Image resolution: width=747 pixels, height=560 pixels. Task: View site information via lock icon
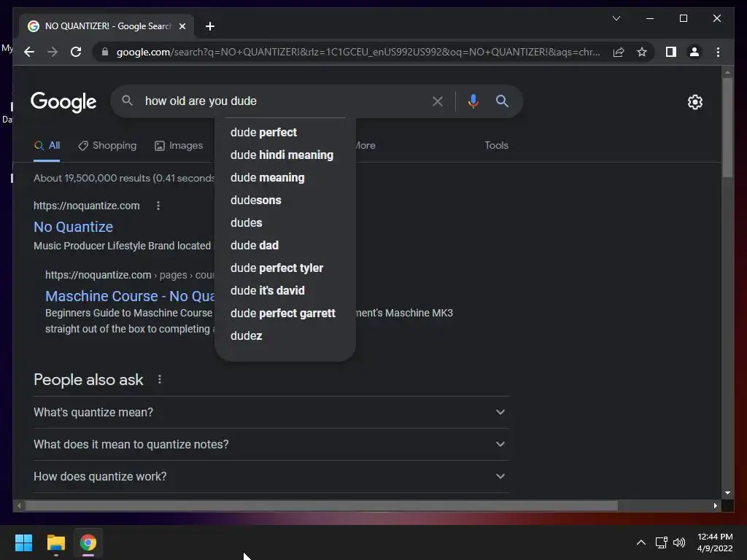105,52
